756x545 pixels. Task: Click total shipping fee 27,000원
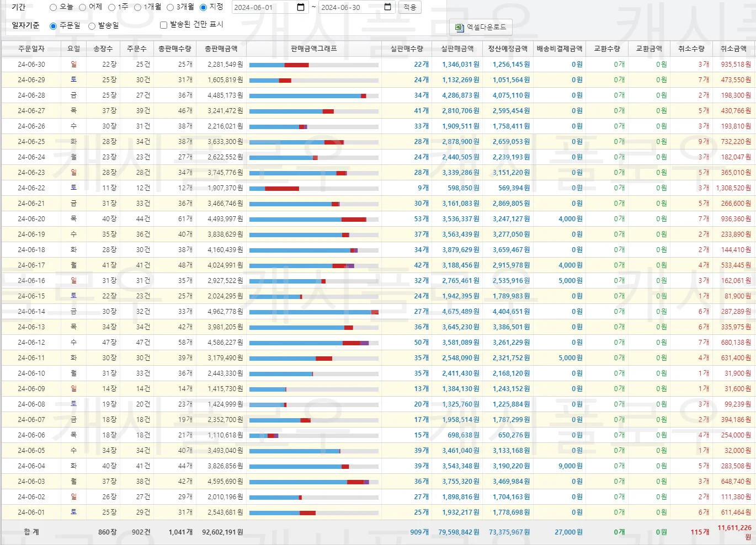click(568, 532)
